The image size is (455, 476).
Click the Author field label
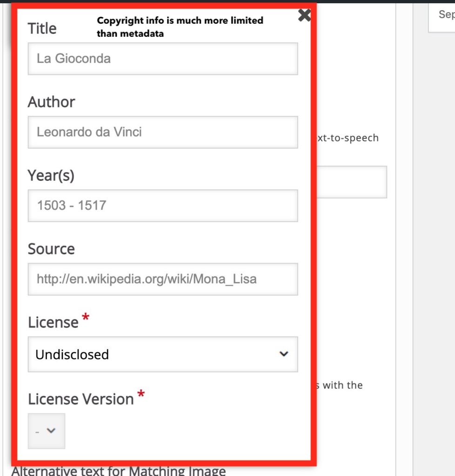coord(51,102)
